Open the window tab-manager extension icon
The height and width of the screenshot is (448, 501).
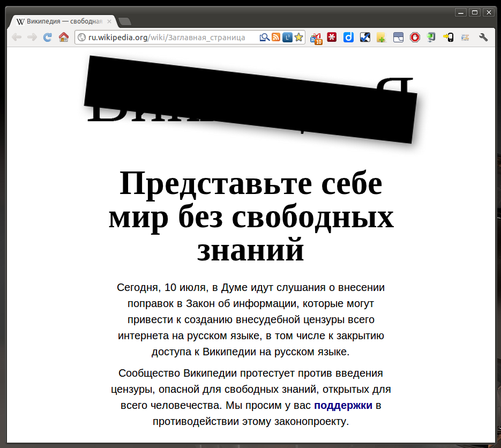[398, 38]
